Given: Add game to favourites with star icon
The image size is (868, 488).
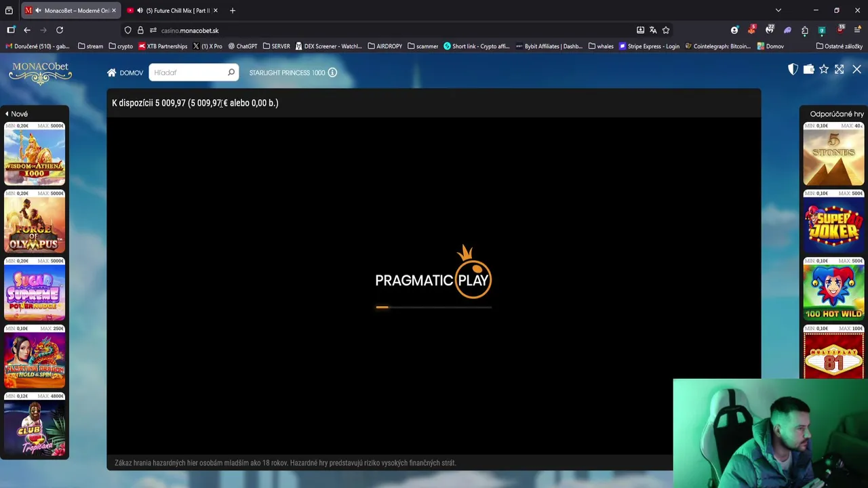Looking at the screenshot, I should 824,69.
